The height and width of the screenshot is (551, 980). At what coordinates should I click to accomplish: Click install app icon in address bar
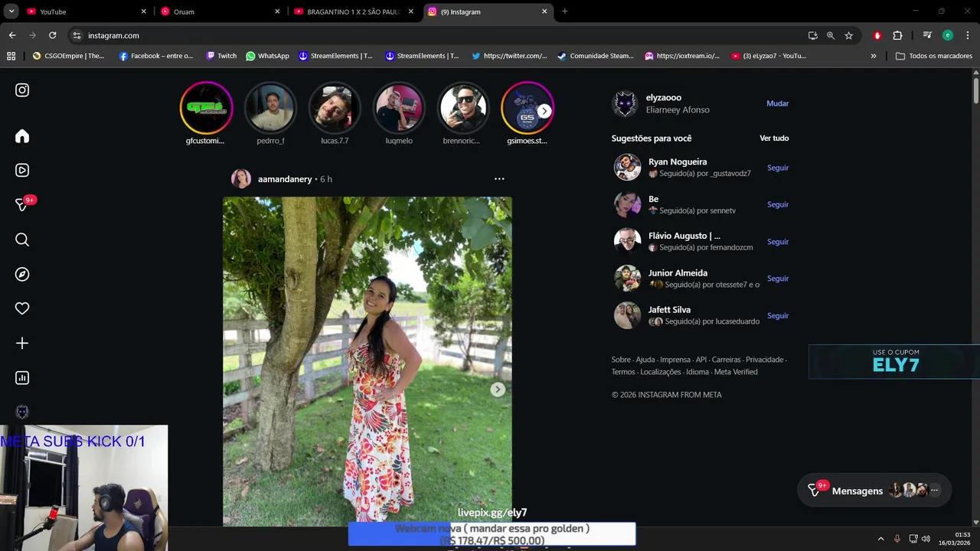(813, 35)
